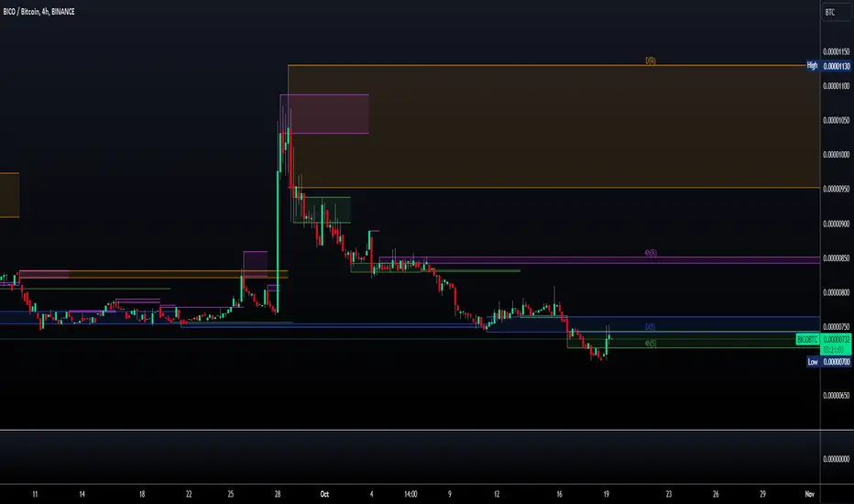Screen dimensions: 854x504
Task: Click the 0.00001100 price axis label
Action: [x=836, y=86]
